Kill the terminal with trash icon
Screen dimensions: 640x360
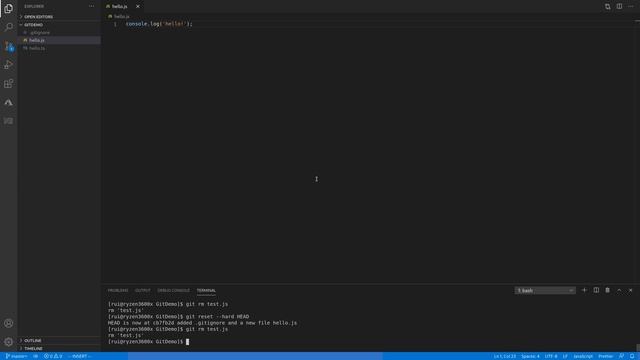coord(607,290)
